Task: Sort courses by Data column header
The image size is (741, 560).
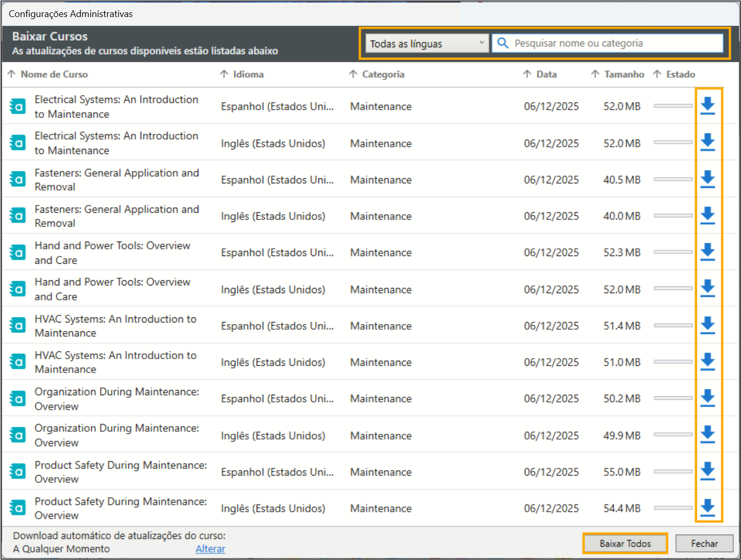Action: 546,74
